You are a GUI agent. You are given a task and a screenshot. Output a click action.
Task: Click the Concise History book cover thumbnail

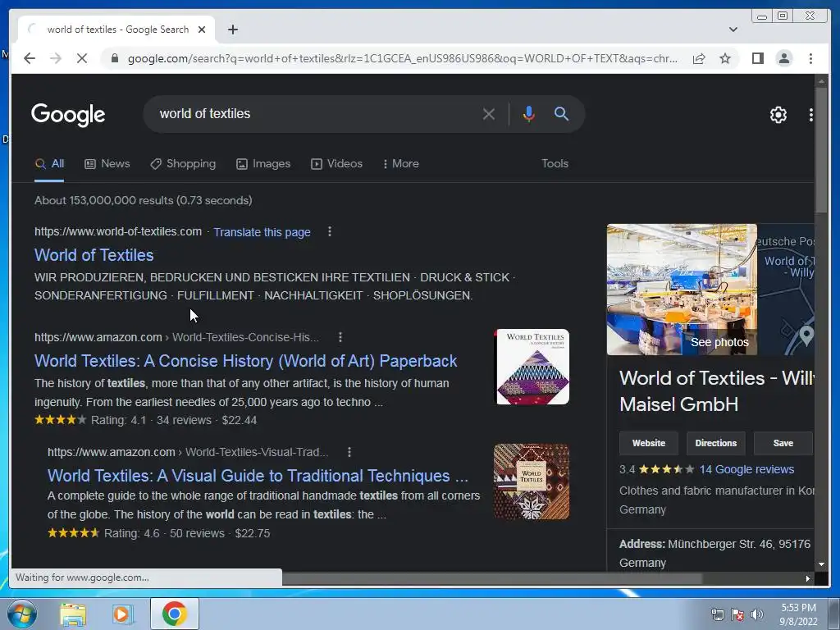pyautogui.click(x=532, y=367)
